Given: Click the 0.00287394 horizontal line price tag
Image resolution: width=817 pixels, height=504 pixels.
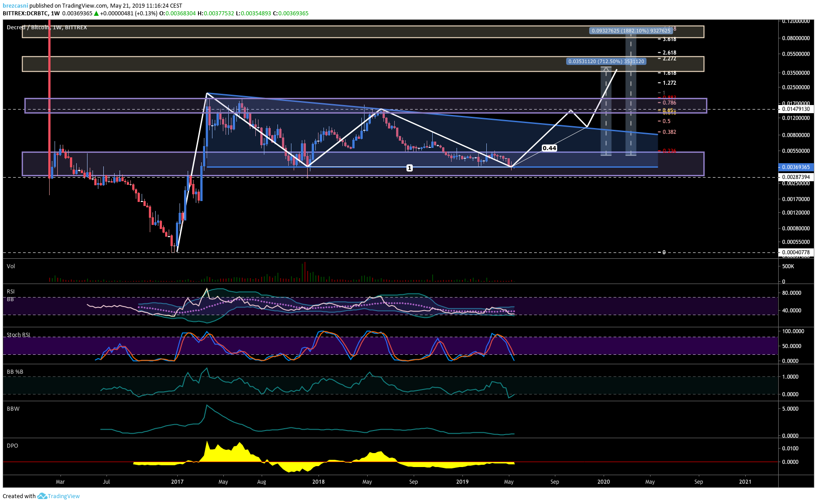Looking at the screenshot, I should coord(796,177).
